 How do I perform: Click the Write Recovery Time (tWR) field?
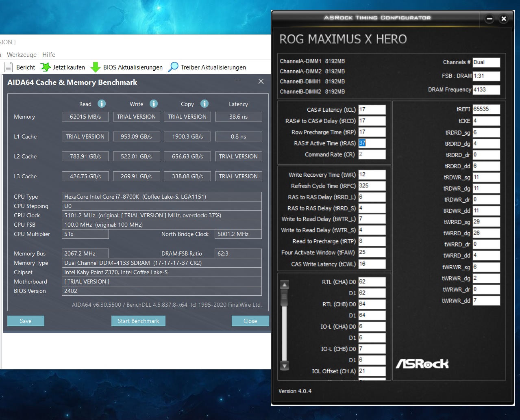coord(372,175)
